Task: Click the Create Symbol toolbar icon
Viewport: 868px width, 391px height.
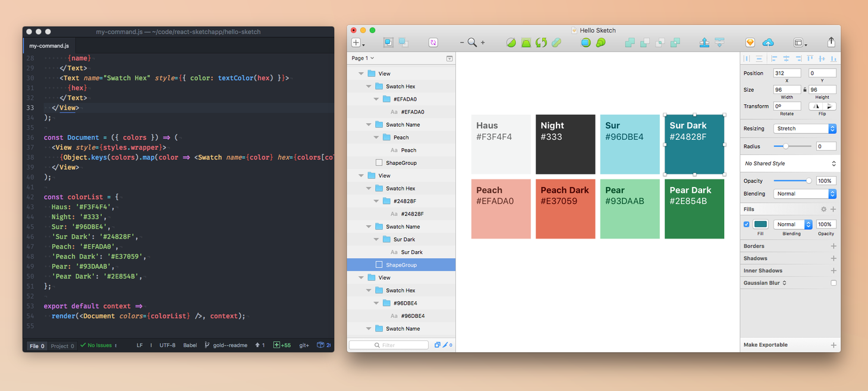Action: (x=433, y=43)
